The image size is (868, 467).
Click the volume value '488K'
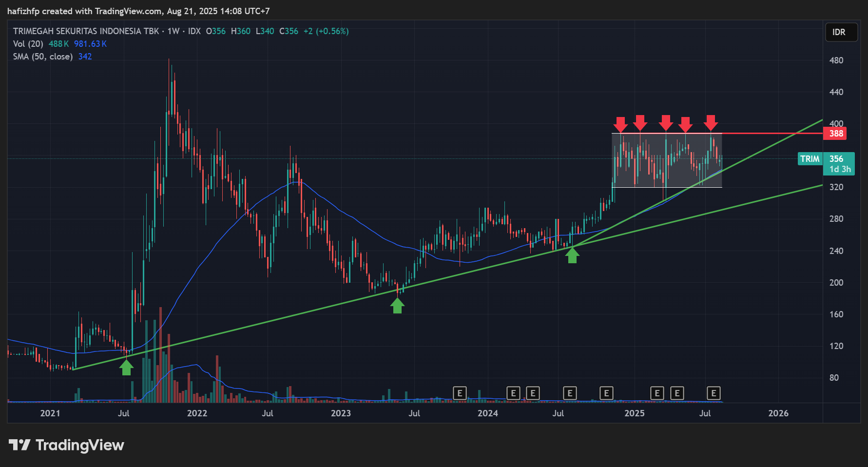coord(58,44)
